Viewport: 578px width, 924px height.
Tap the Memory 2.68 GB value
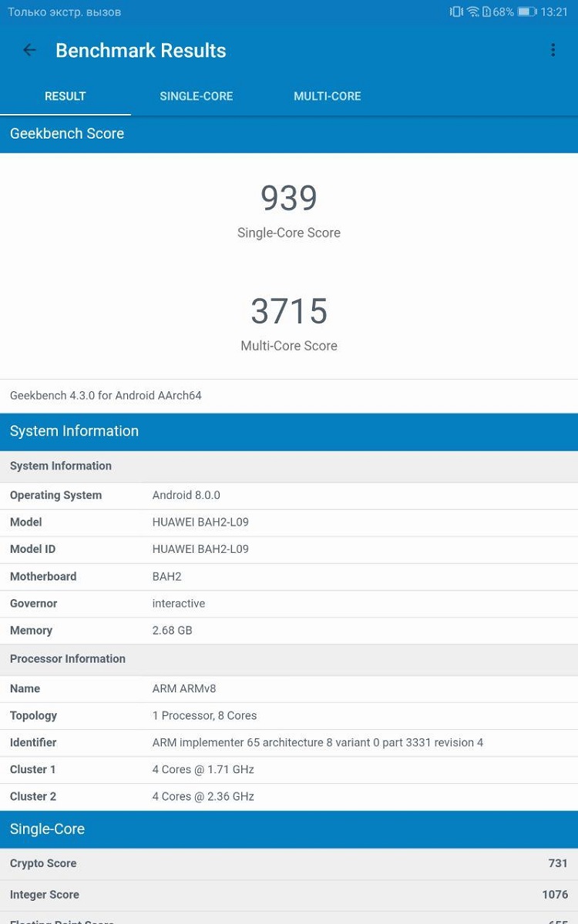(173, 630)
